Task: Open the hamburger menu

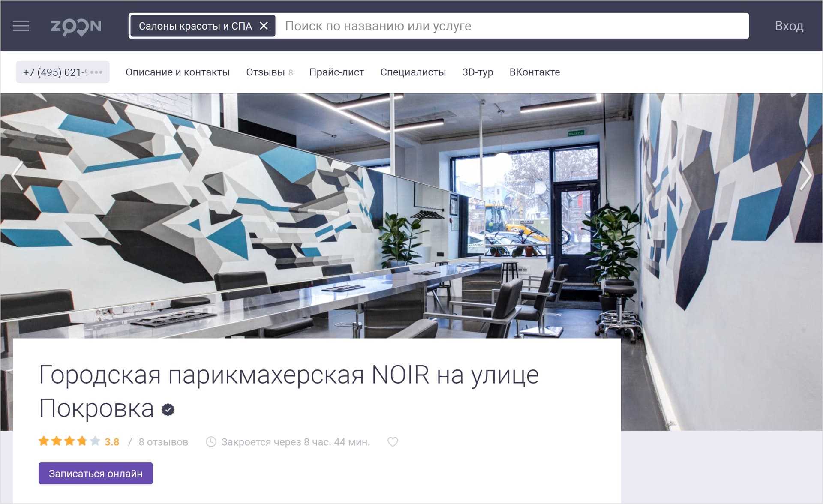Action: 21,26
